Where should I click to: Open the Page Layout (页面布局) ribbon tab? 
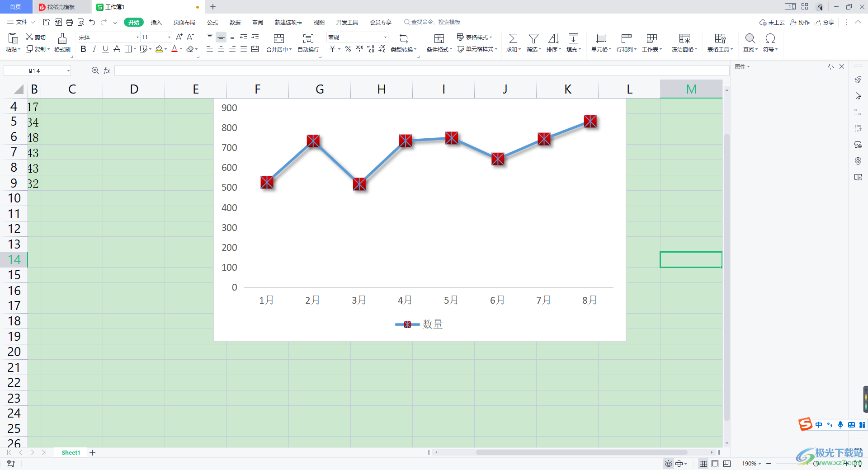pyautogui.click(x=184, y=22)
